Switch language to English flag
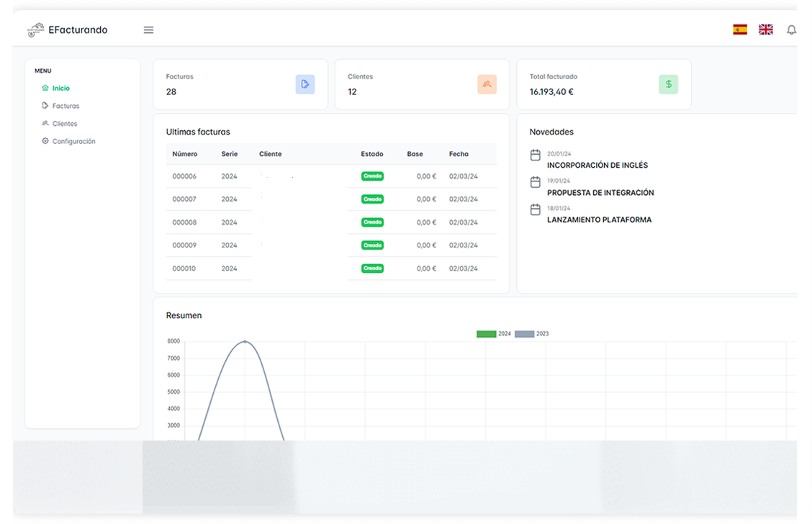The width and height of the screenshot is (812, 524). pos(766,30)
